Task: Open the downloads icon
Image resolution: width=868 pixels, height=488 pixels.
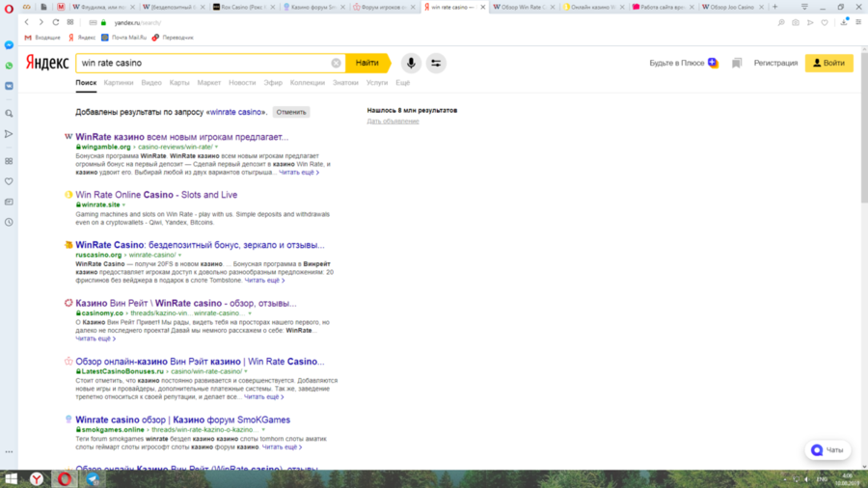Action: (844, 22)
